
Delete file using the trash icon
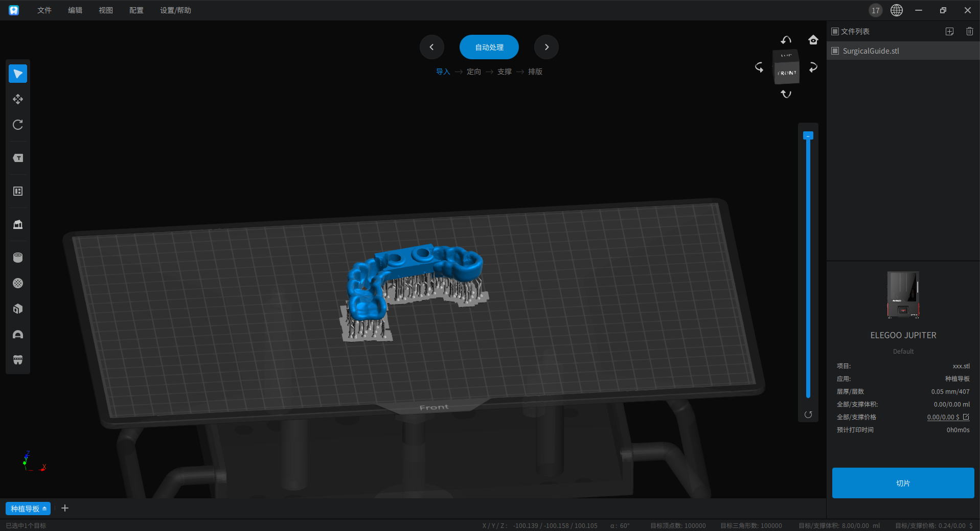tap(969, 31)
